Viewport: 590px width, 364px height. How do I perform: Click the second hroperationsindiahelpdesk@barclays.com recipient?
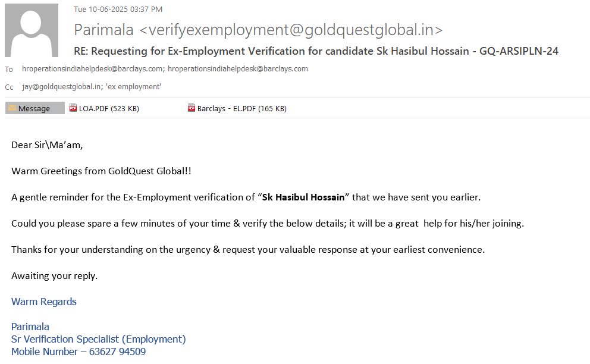[238, 69]
